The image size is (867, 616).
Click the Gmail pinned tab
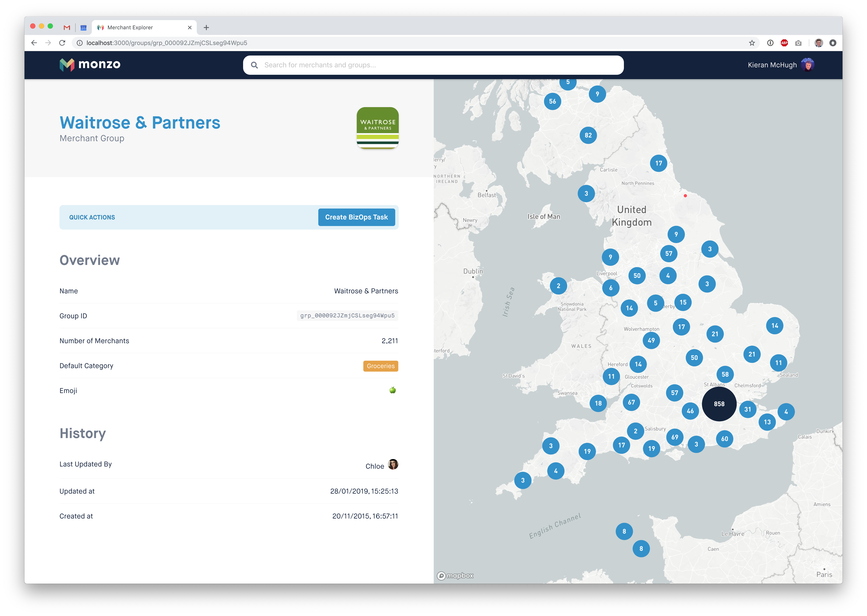[67, 27]
